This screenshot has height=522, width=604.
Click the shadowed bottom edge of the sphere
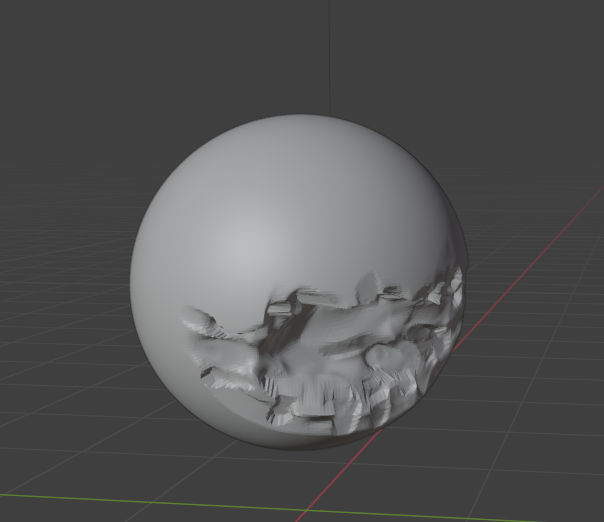pyautogui.click(x=300, y=440)
